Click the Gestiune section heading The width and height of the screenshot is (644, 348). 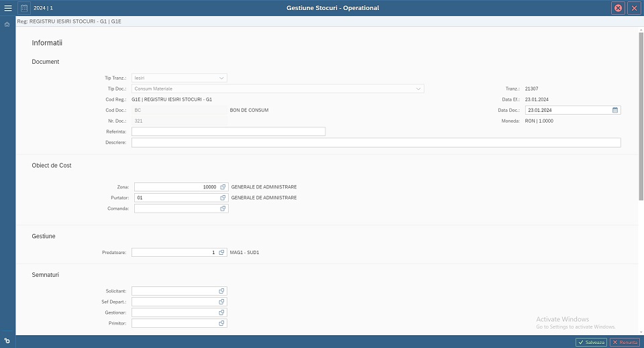tap(44, 237)
